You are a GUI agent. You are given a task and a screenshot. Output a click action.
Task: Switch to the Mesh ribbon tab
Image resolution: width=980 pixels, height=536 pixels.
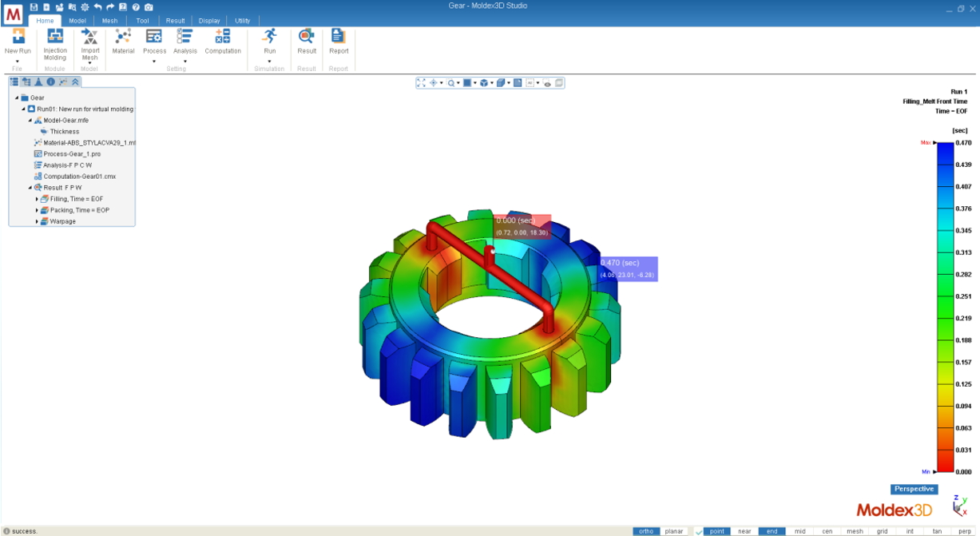109,21
